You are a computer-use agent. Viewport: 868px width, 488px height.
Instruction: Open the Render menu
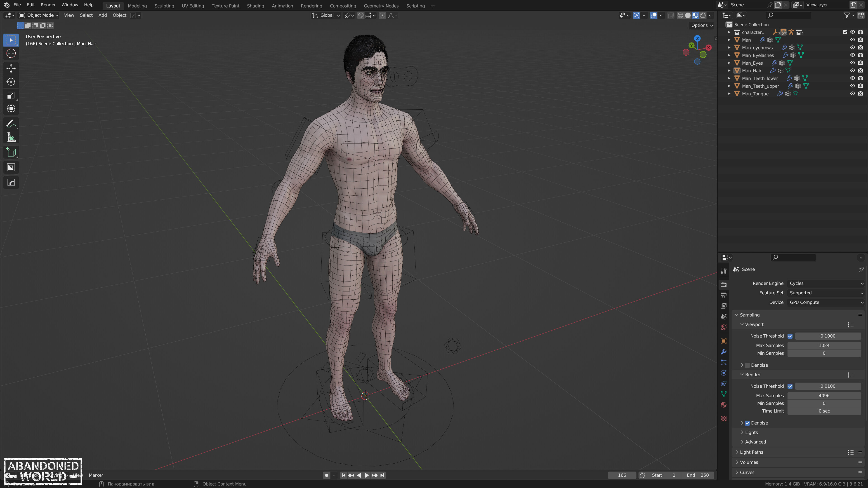click(x=48, y=5)
